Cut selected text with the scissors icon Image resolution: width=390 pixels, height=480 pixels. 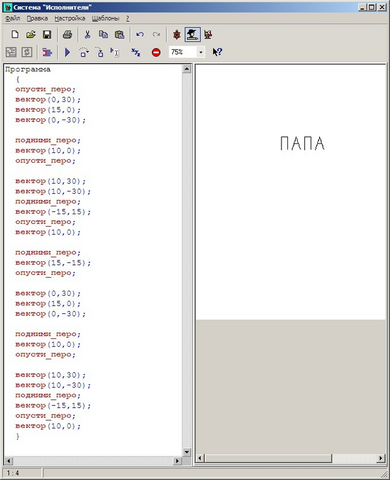click(87, 34)
